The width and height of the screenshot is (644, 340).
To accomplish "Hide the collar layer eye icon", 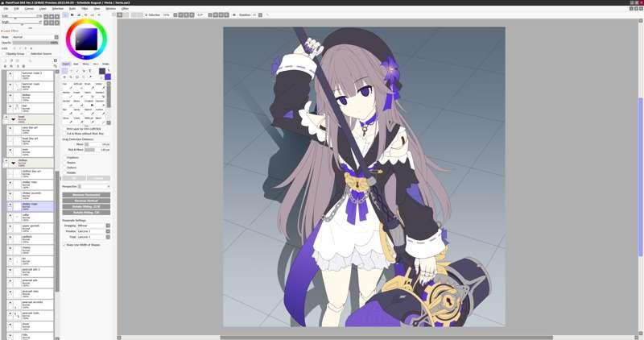I will tap(10, 215).
